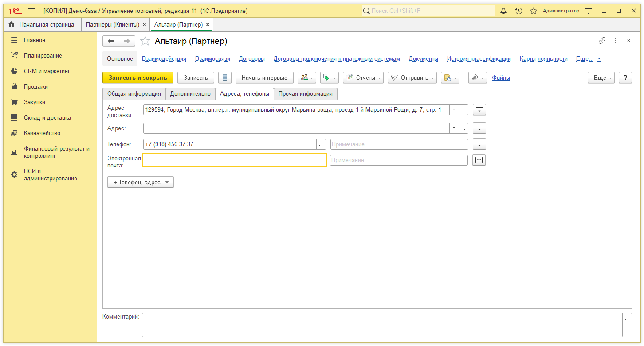Click the Комментарий text field
This screenshot has width=644, height=346.
(382, 325)
